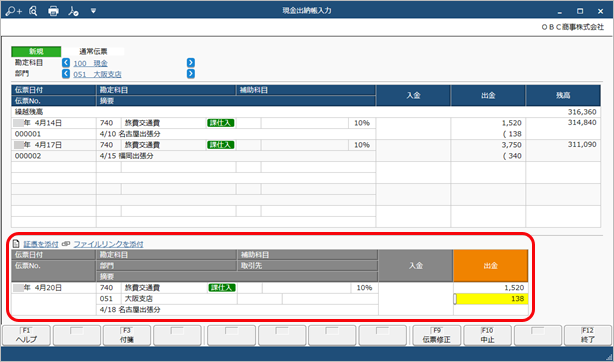Viewport: 614px width, 362px height.
Task: Click the F3 付箋 function button
Action: 126,335
